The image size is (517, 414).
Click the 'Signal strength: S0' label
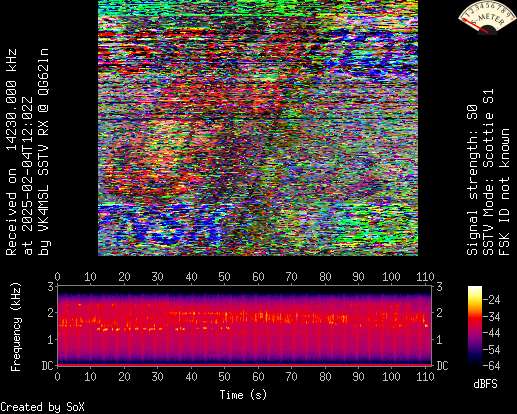pyautogui.click(x=472, y=180)
